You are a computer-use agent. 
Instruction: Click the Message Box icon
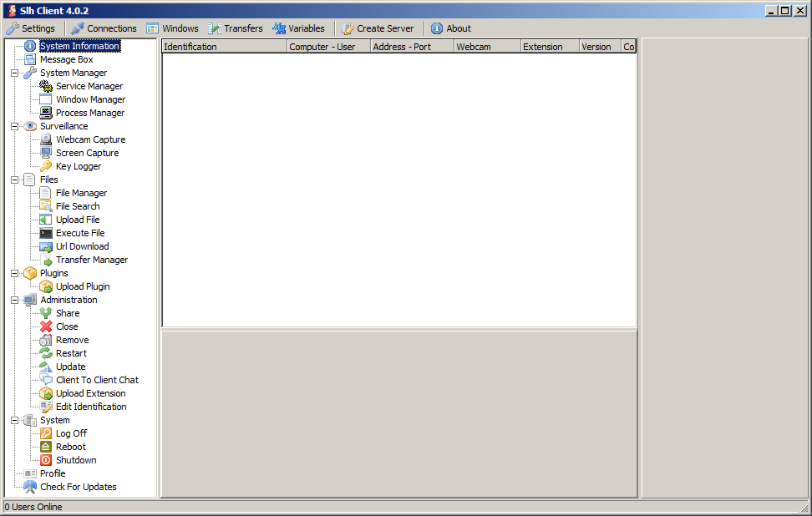(x=30, y=59)
